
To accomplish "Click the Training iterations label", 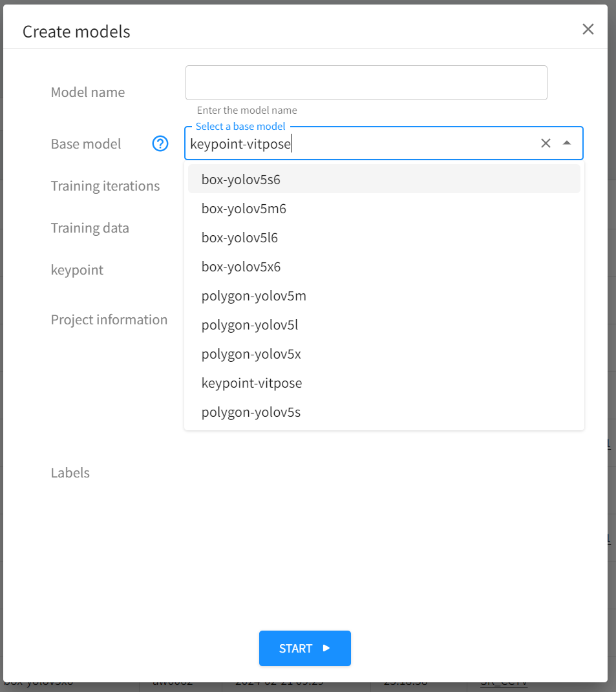I will pyautogui.click(x=105, y=186).
